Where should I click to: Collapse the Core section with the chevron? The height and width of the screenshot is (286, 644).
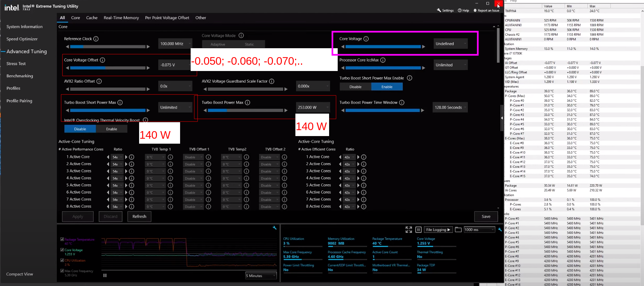click(494, 27)
